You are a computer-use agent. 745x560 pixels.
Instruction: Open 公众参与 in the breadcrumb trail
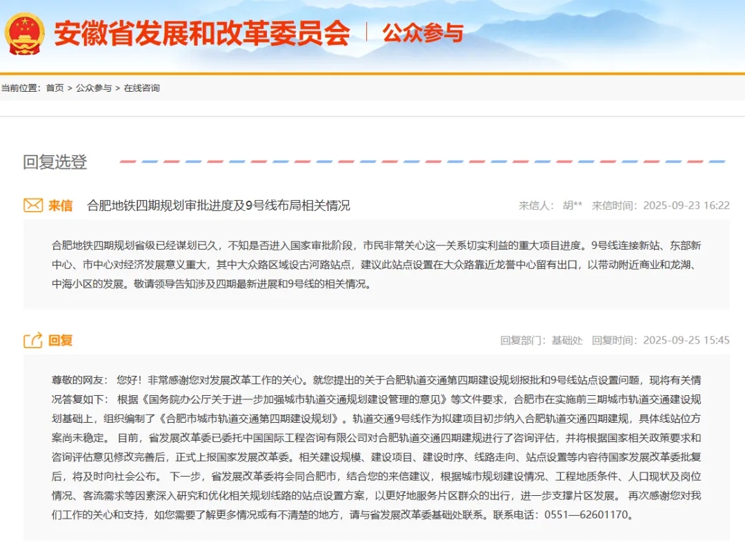click(x=94, y=88)
